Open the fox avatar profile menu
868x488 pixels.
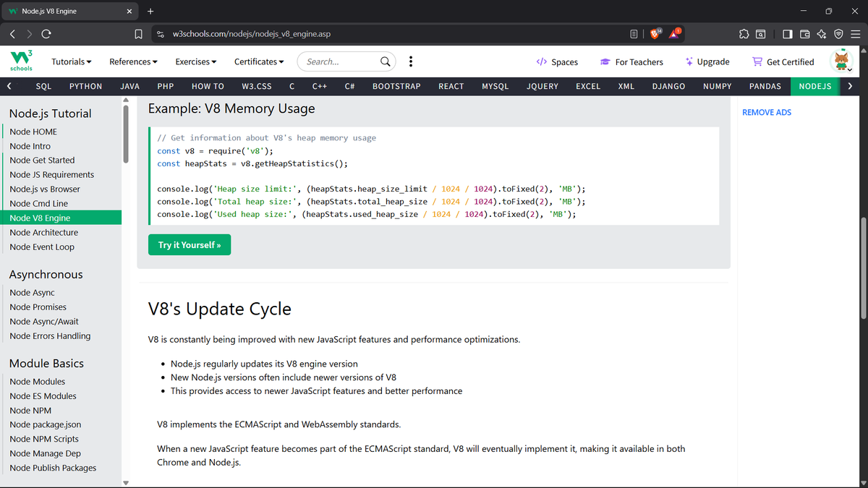click(x=842, y=61)
